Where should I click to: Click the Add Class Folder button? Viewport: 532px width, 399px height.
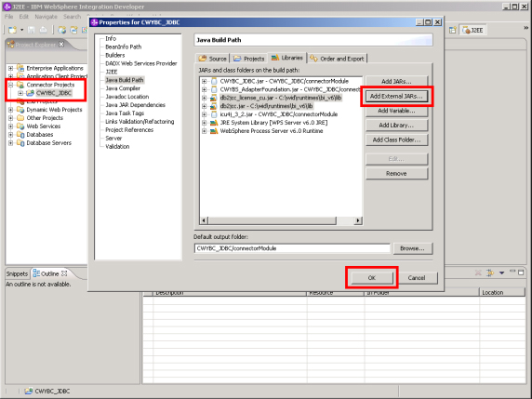pyautogui.click(x=396, y=140)
